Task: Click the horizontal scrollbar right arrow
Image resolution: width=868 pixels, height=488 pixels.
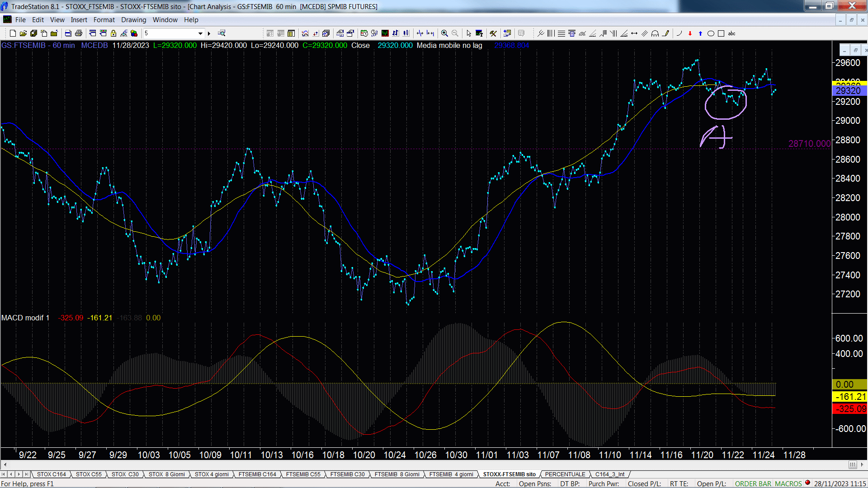Action: coord(862,465)
